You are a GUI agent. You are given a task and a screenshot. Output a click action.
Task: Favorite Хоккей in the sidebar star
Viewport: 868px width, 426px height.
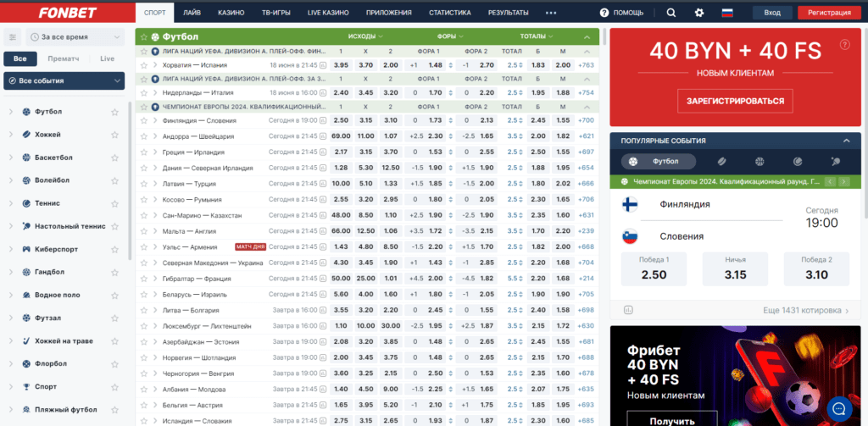point(114,135)
